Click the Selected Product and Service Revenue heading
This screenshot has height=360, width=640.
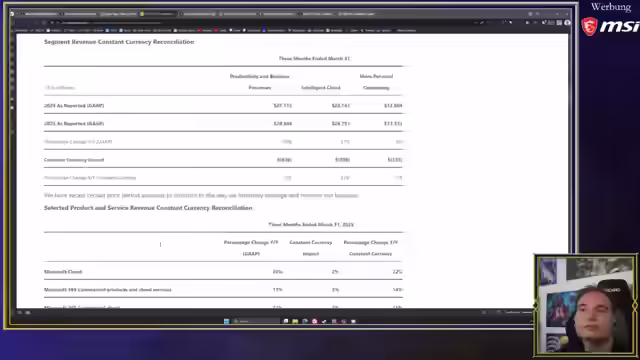(148, 208)
